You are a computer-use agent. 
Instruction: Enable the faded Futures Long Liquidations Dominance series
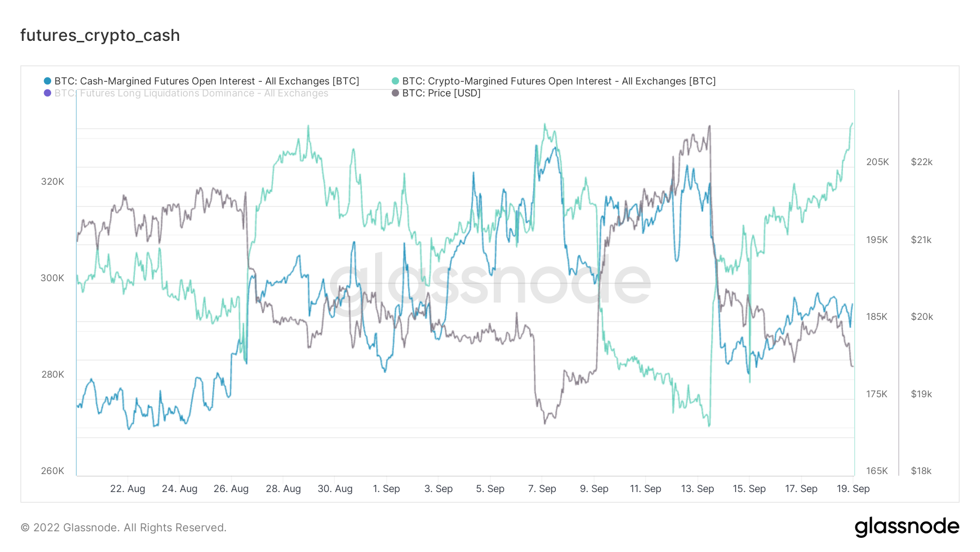tap(191, 93)
